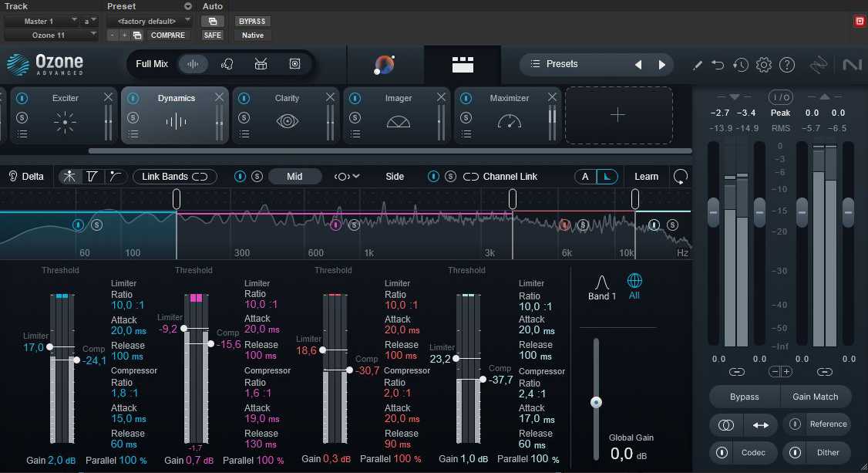
Task: Solo the Side channel
Action: tap(451, 176)
